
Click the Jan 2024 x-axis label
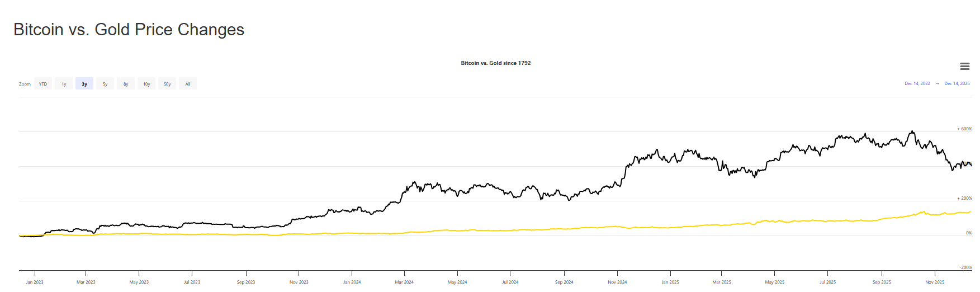point(352,282)
